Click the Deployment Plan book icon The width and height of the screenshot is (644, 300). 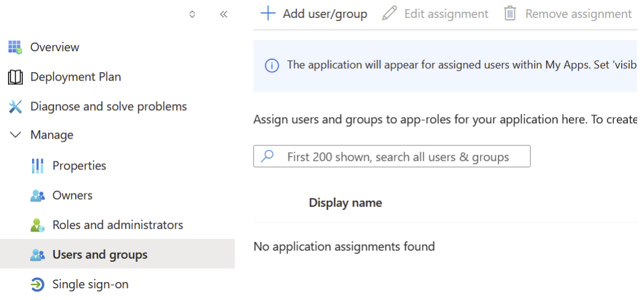pos(15,77)
